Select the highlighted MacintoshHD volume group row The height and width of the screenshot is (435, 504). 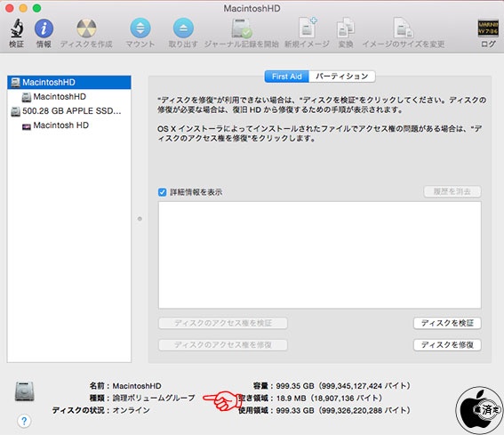point(69,83)
